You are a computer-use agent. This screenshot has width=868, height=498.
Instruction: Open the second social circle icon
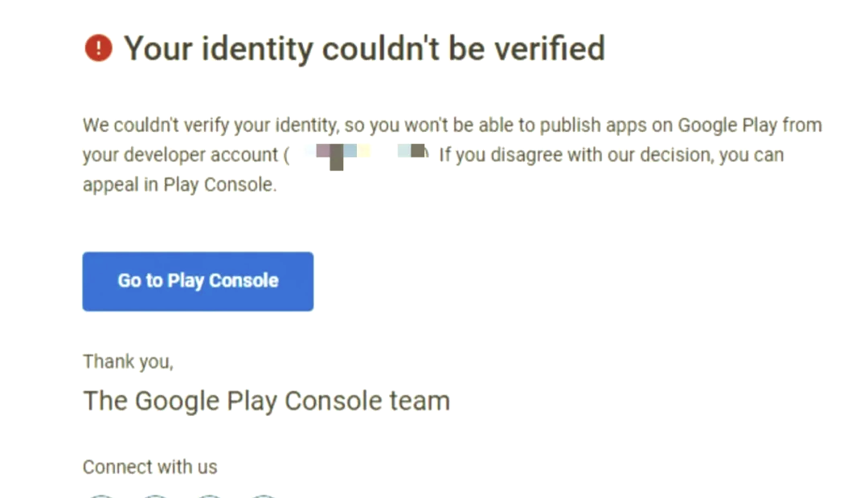(156, 496)
